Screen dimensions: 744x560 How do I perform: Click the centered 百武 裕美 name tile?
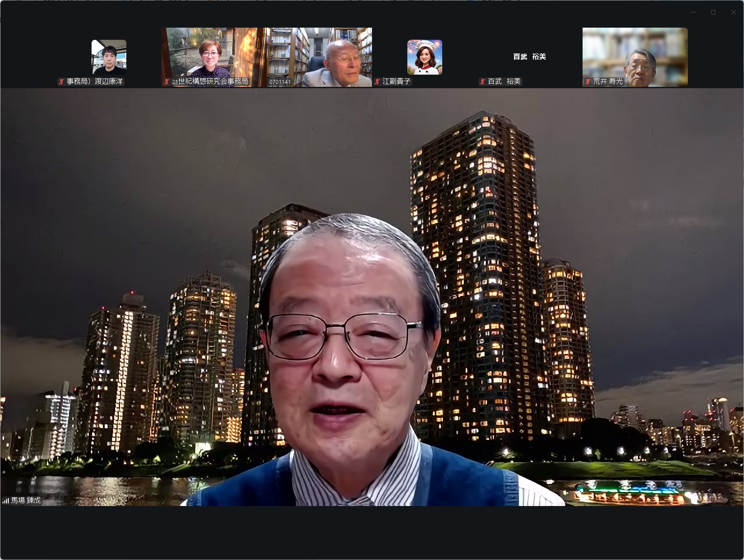tap(529, 57)
